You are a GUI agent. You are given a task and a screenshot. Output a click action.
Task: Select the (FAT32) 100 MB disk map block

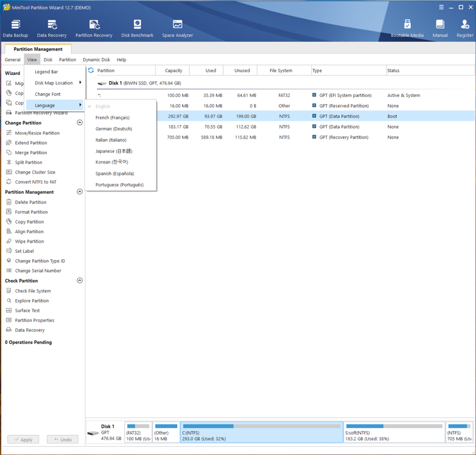click(x=139, y=432)
